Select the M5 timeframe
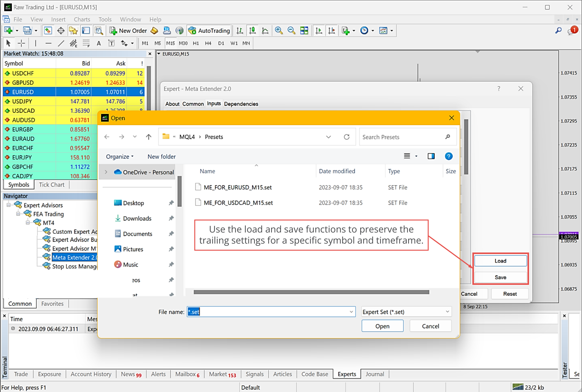This screenshot has width=582, height=392. click(158, 43)
